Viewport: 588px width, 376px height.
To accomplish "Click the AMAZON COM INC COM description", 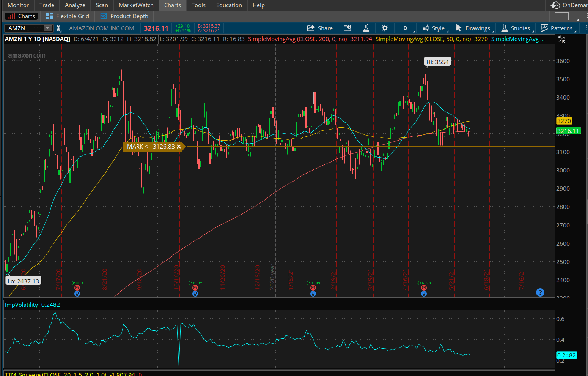I will click(x=102, y=28).
